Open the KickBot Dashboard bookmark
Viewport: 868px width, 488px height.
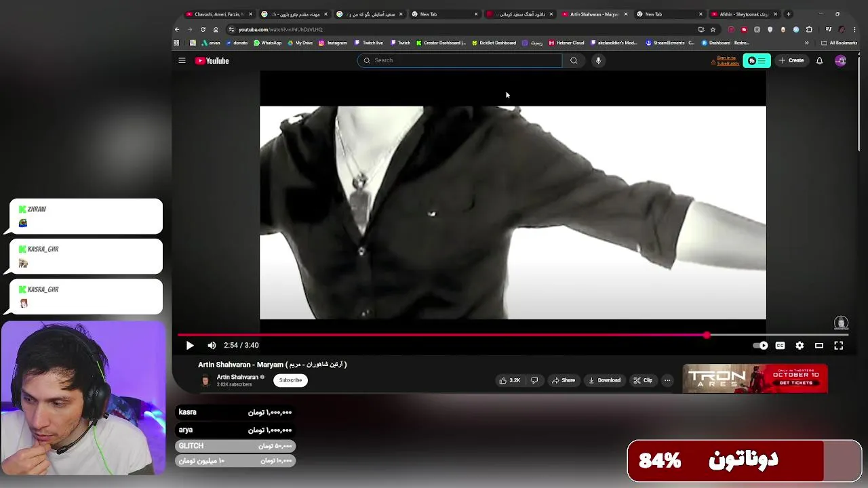tap(494, 43)
